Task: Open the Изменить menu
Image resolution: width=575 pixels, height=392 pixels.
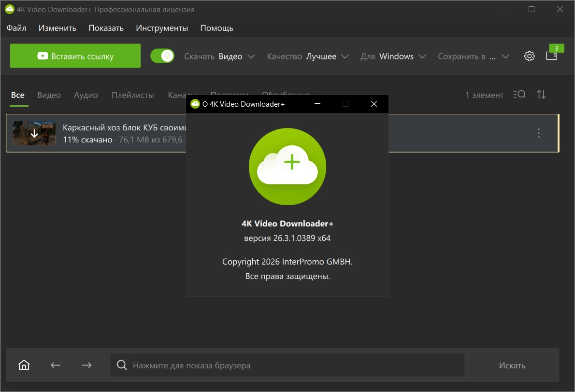Action: point(57,28)
